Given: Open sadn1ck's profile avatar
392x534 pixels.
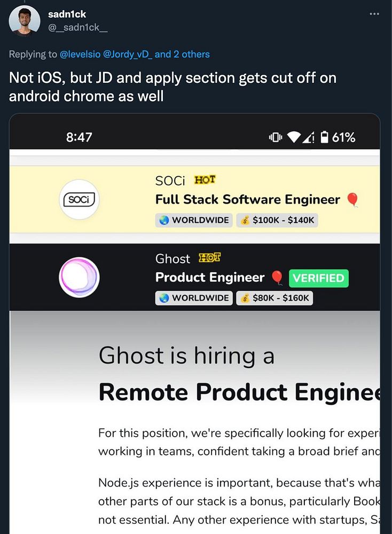Looking at the screenshot, I should pos(25,20).
